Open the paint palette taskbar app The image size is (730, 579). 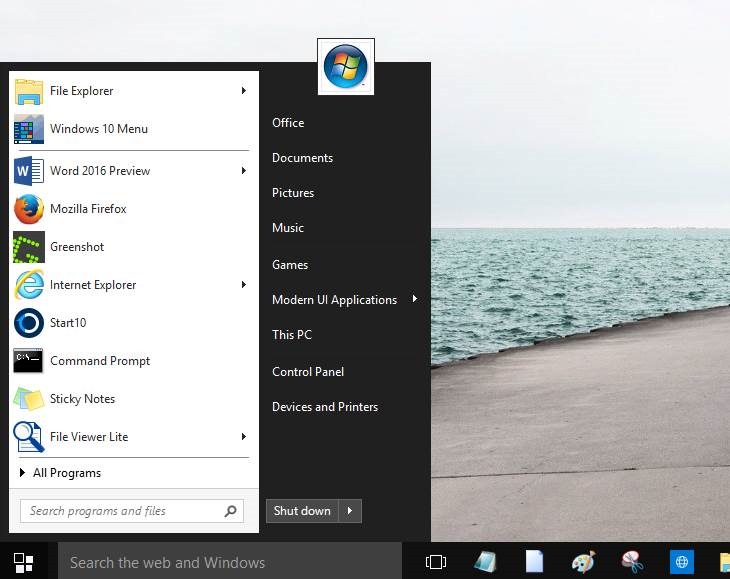(x=583, y=562)
